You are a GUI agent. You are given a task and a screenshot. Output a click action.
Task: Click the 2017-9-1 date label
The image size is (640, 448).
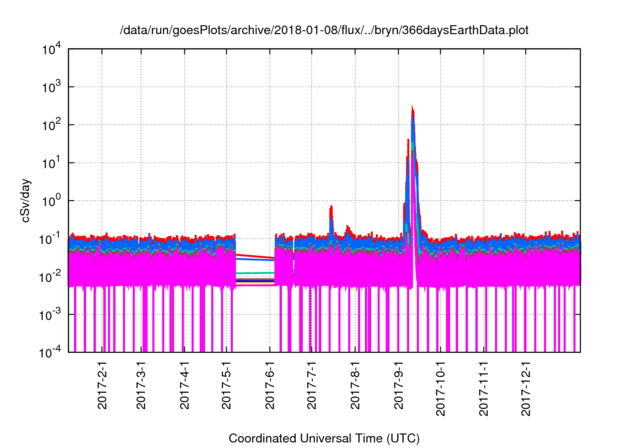point(398,385)
